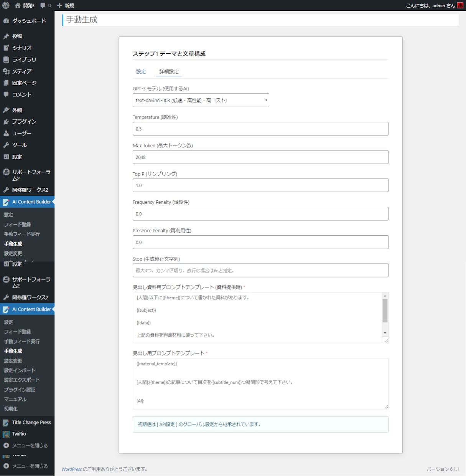
Task: Open the GPT-3 モデル dropdown
Action: click(201, 100)
